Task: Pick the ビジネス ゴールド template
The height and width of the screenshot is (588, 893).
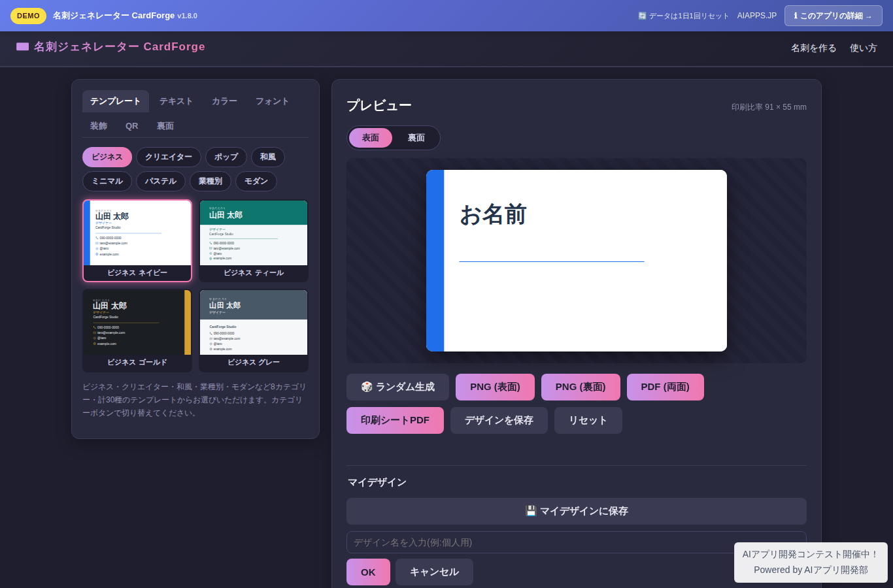Action: click(137, 331)
